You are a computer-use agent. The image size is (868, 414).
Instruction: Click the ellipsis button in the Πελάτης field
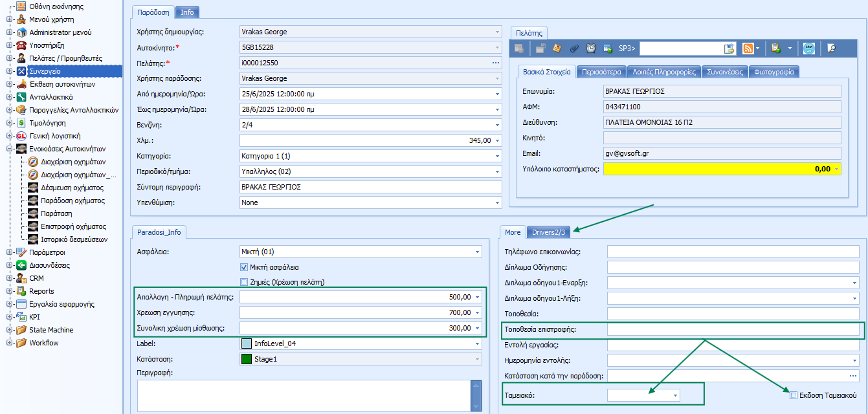[x=496, y=63]
